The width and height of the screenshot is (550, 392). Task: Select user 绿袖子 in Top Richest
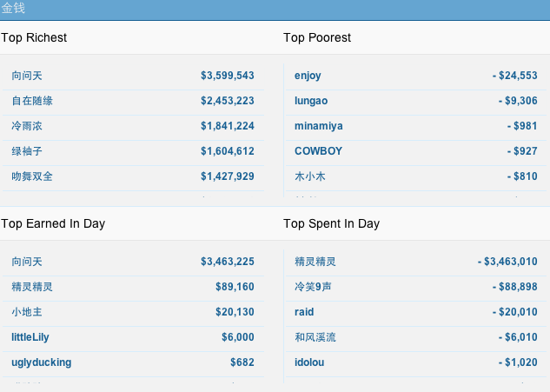(27, 151)
